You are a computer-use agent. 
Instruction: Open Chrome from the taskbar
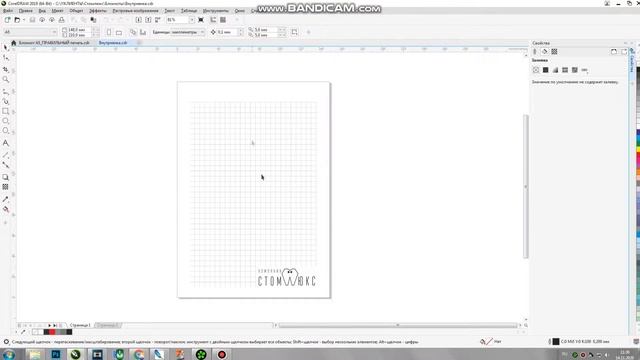[139, 354]
